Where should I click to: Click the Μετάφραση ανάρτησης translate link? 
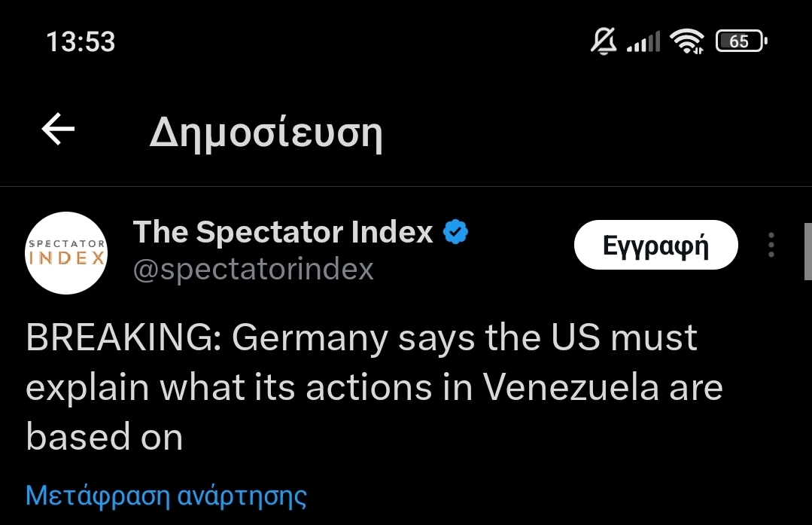[166, 496]
